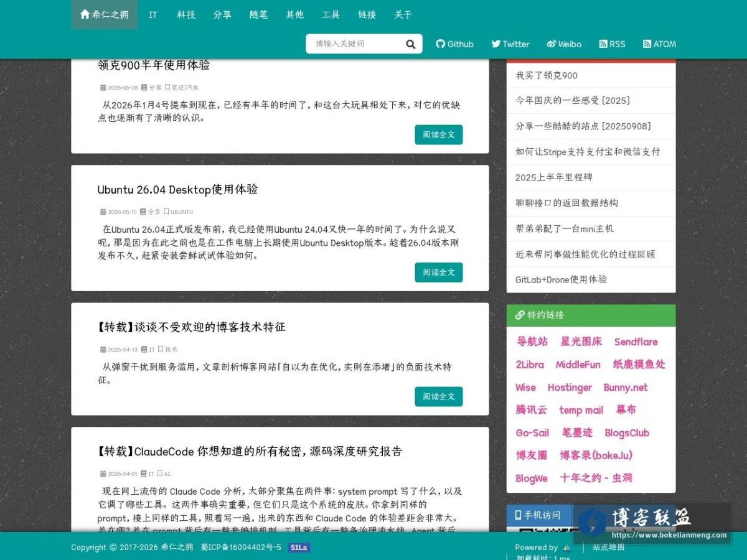Open the 博客录(boke.lu) partner link
The height and width of the screenshot is (560, 747).
click(596, 455)
